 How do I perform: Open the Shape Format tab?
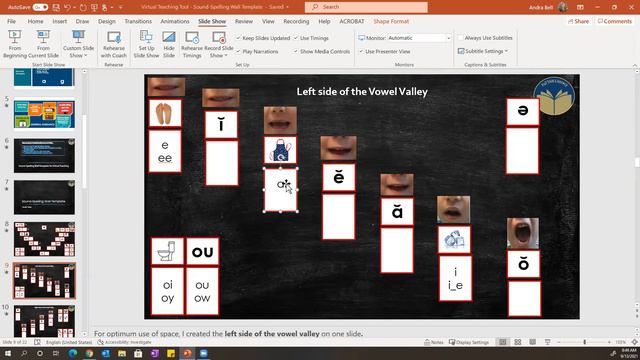point(391,21)
